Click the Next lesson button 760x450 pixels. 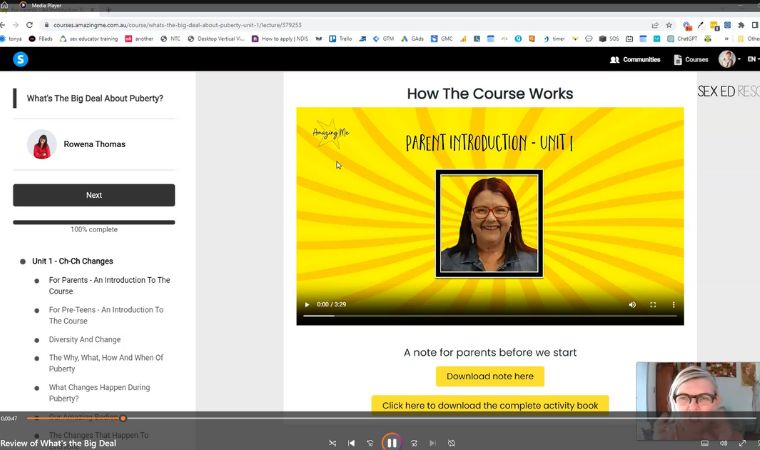[94, 195]
